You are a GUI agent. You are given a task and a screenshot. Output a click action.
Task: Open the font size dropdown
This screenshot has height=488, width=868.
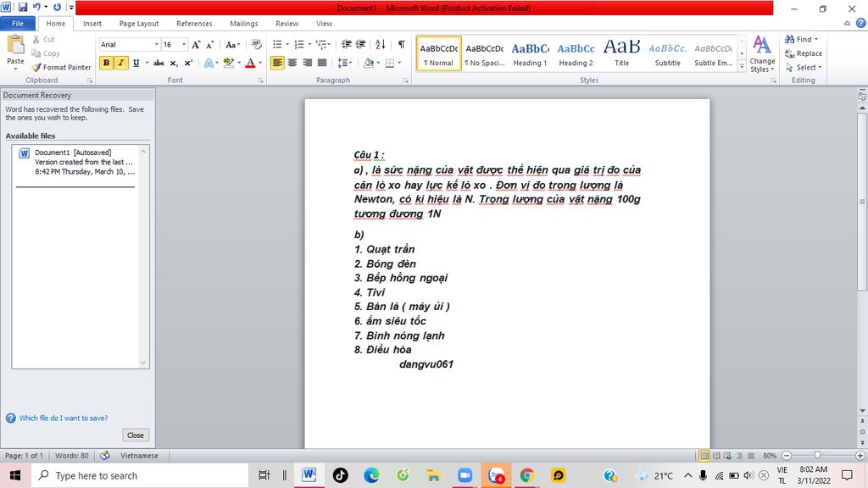point(184,44)
